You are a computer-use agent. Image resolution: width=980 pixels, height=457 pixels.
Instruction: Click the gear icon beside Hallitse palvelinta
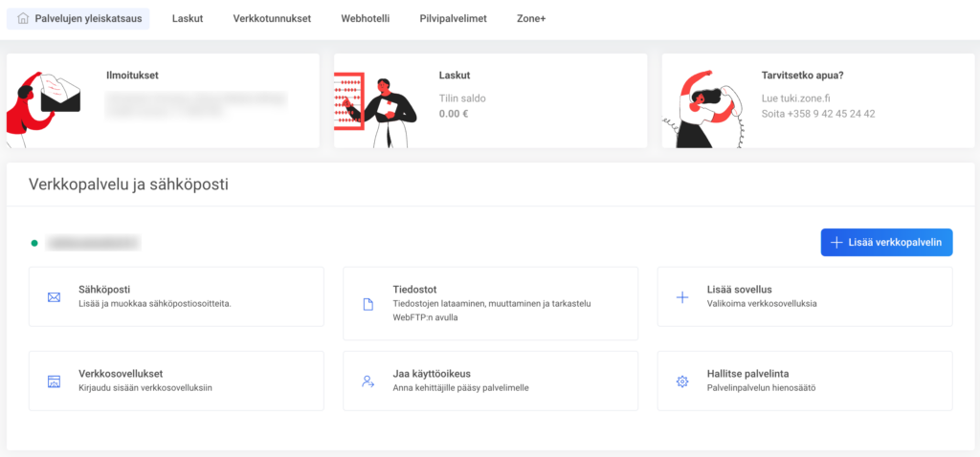[x=682, y=381]
